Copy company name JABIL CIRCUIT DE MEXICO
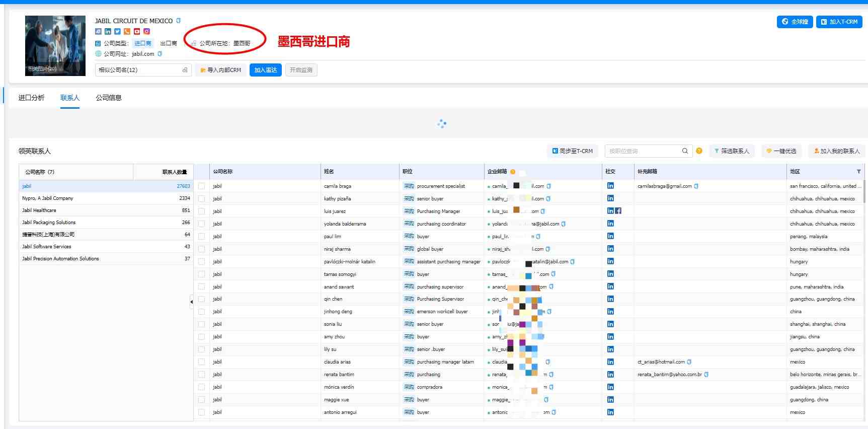The width and height of the screenshot is (868, 429). 178,21
